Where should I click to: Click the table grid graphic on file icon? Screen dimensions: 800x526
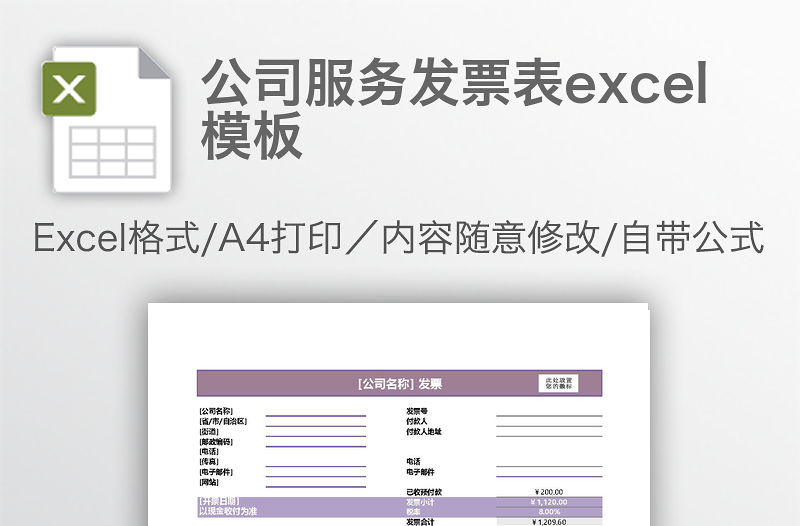click(112, 153)
